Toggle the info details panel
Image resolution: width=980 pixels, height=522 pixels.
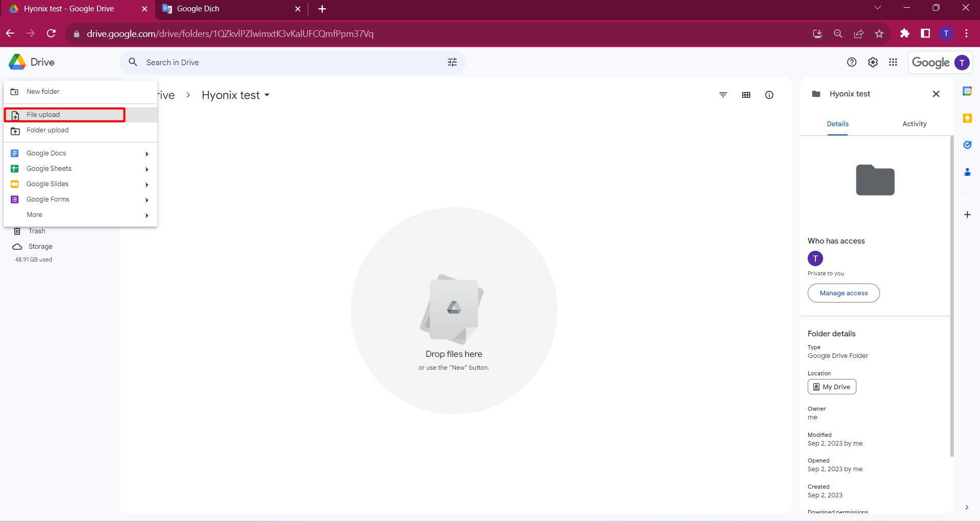click(x=769, y=95)
